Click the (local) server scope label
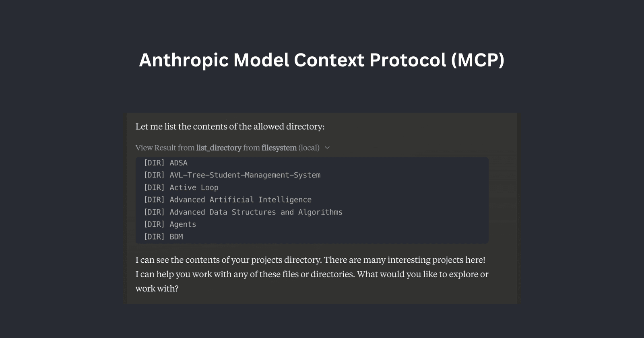 pos(308,148)
